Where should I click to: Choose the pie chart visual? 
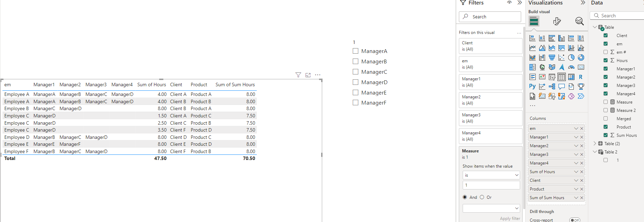point(571,57)
